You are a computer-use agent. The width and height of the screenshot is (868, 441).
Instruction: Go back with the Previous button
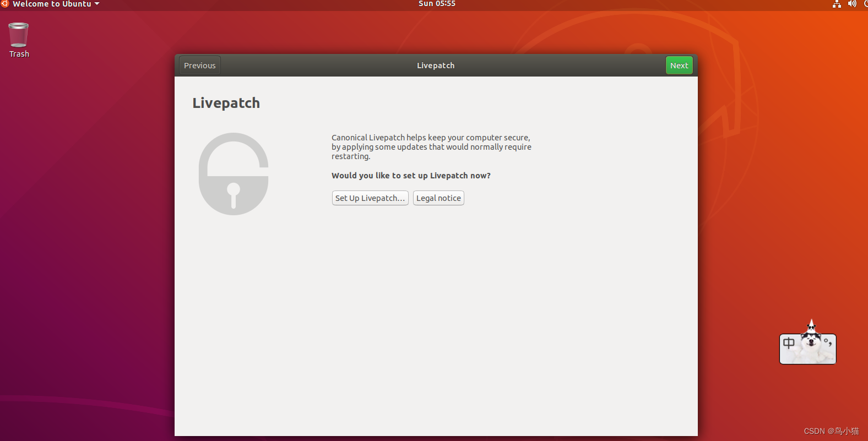(x=200, y=66)
